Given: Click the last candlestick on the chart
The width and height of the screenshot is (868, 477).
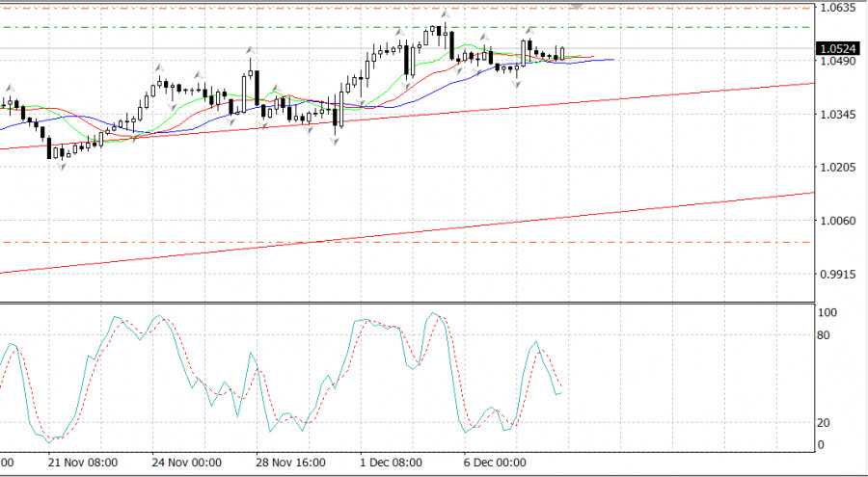Looking at the screenshot, I should (x=561, y=53).
